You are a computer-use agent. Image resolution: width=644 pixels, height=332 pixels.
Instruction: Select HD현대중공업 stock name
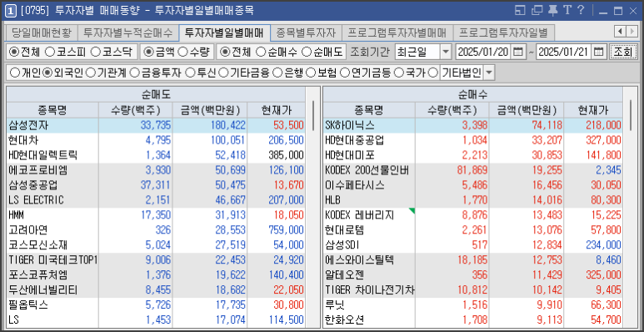tap(354, 140)
